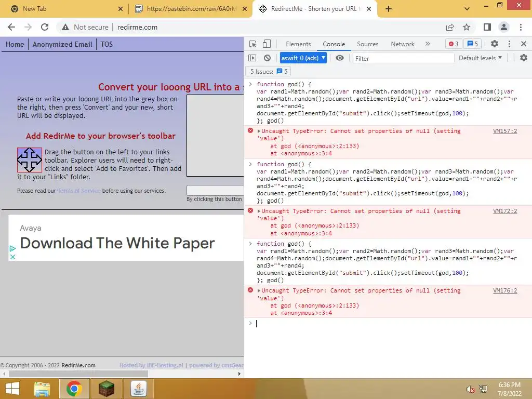The width and height of the screenshot is (532, 399).
Task: Open a new tab with plus button
Action: 389,9
